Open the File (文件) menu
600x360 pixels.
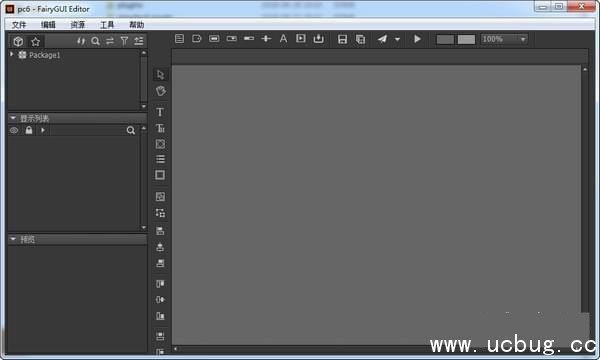[x=19, y=25]
